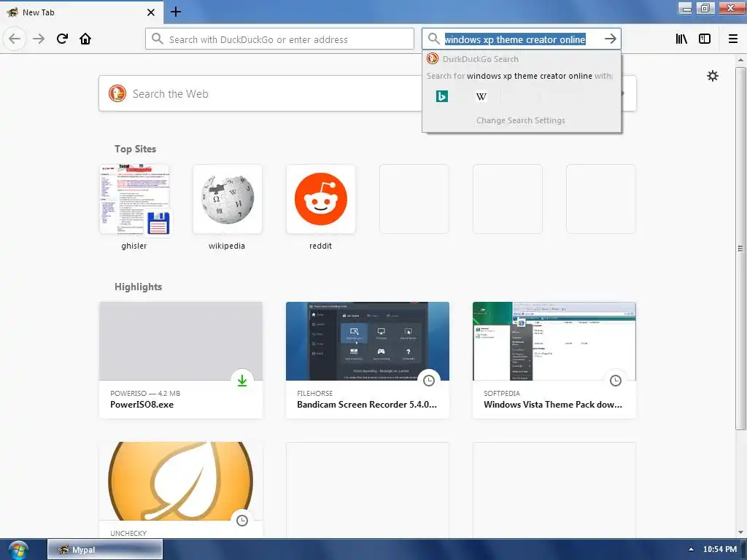Screen dimensions: 747x560
Task: Click the ghisler label text
Action: (134, 246)
